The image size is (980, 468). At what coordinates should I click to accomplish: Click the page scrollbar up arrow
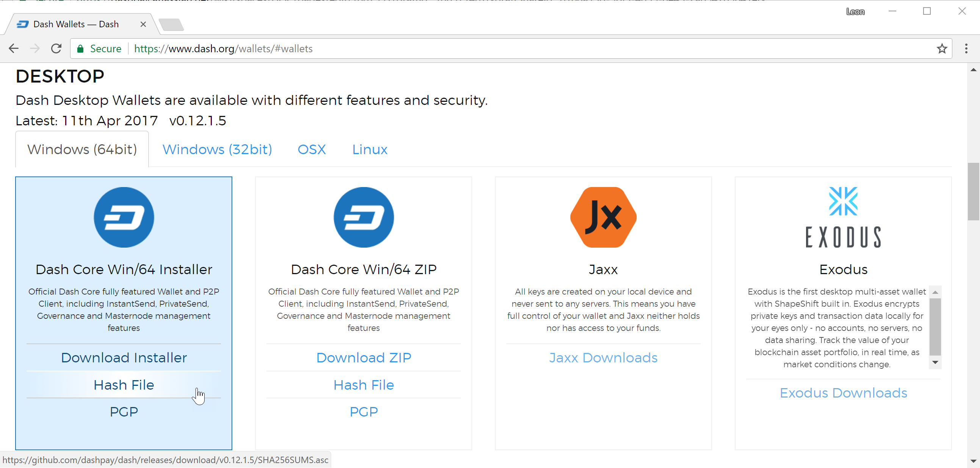click(973, 70)
